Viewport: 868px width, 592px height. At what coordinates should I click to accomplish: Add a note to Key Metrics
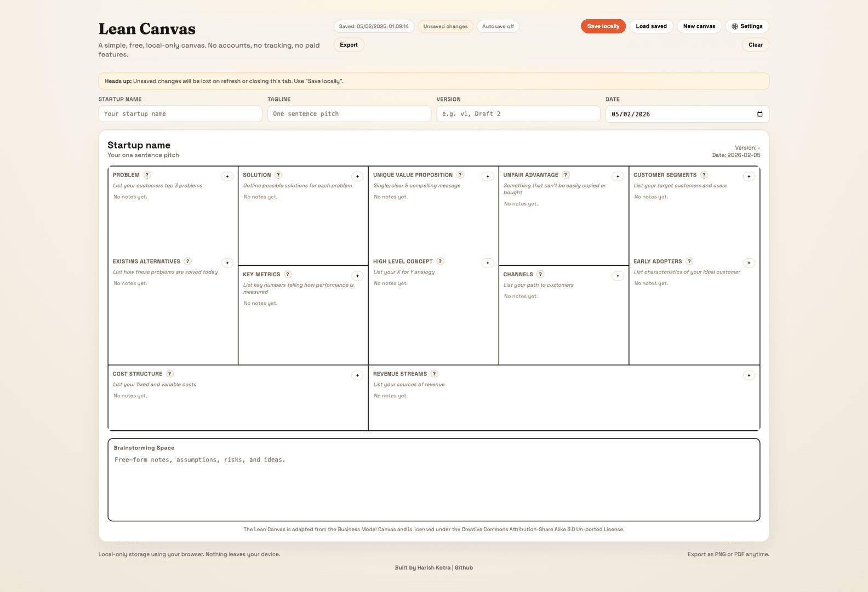click(357, 276)
